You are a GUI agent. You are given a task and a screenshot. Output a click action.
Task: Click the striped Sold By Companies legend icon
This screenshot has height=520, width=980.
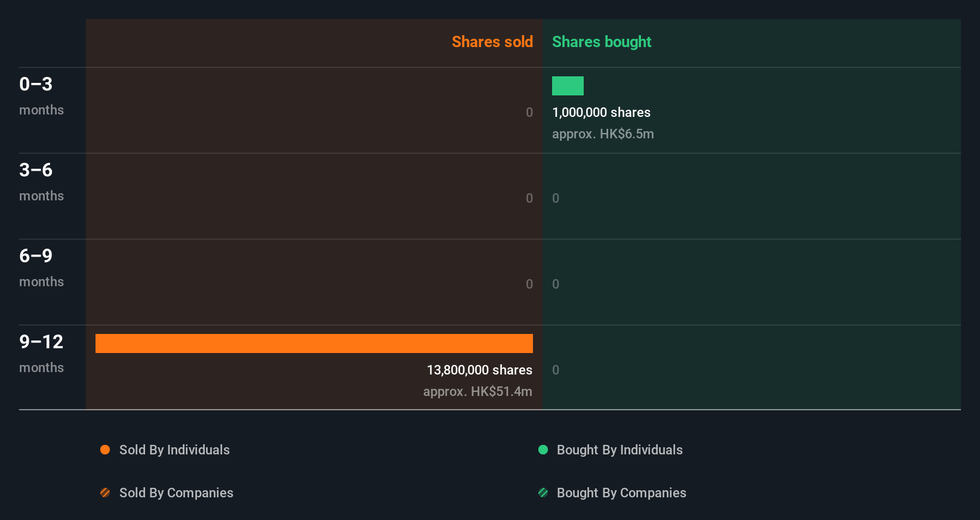105,493
